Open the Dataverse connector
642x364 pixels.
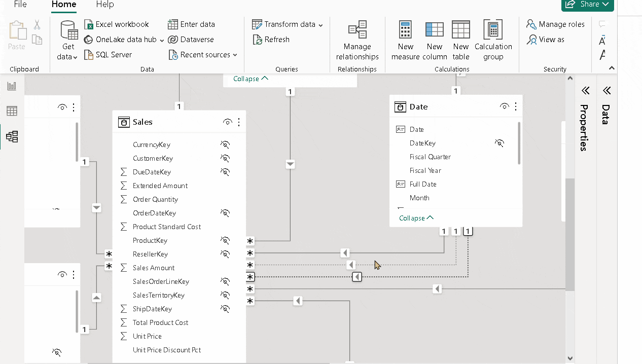(x=191, y=40)
